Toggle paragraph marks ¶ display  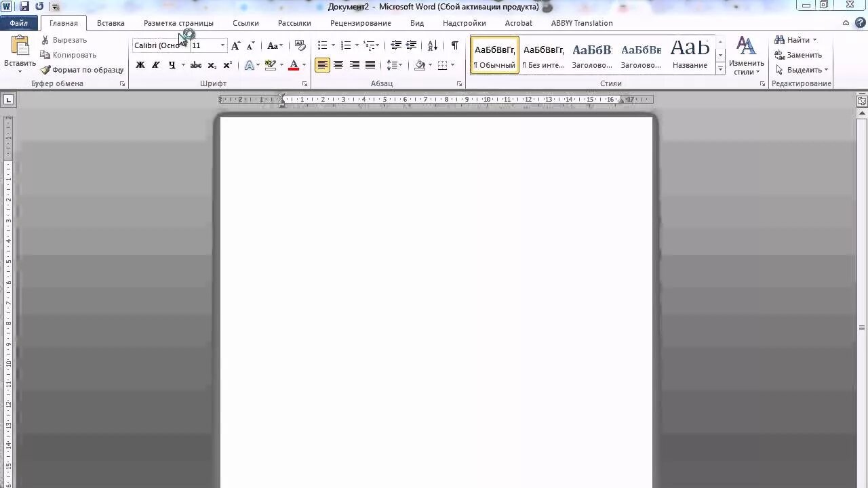454,45
